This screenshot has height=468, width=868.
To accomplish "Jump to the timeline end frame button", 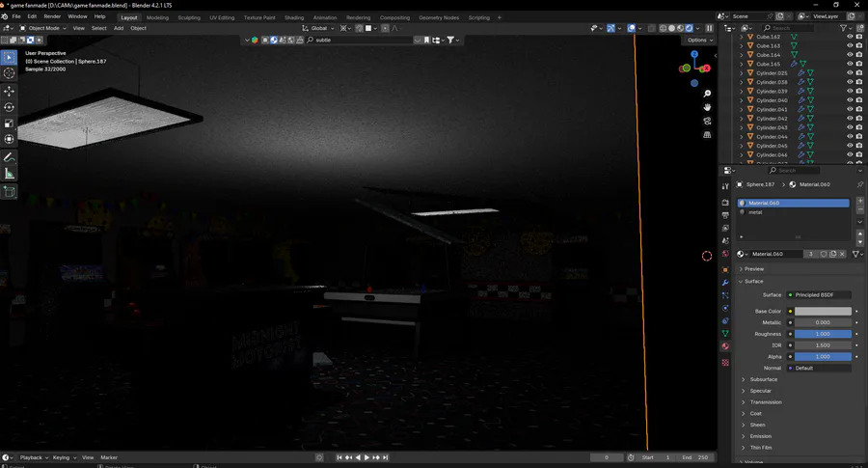I will click(385, 457).
